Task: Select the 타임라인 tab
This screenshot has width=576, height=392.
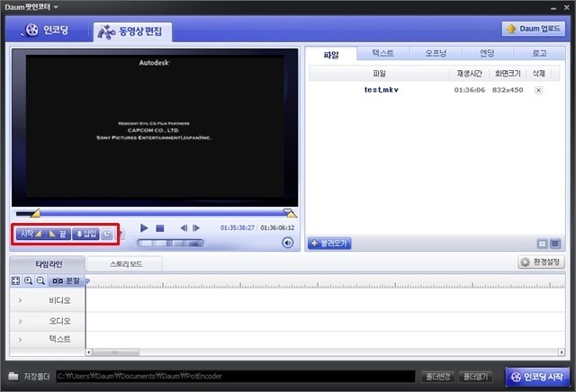Action: [x=48, y=264]
